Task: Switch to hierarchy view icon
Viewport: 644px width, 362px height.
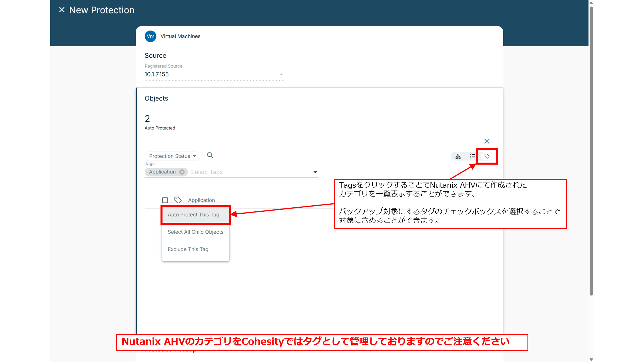Action: click(x=458, y=156)
